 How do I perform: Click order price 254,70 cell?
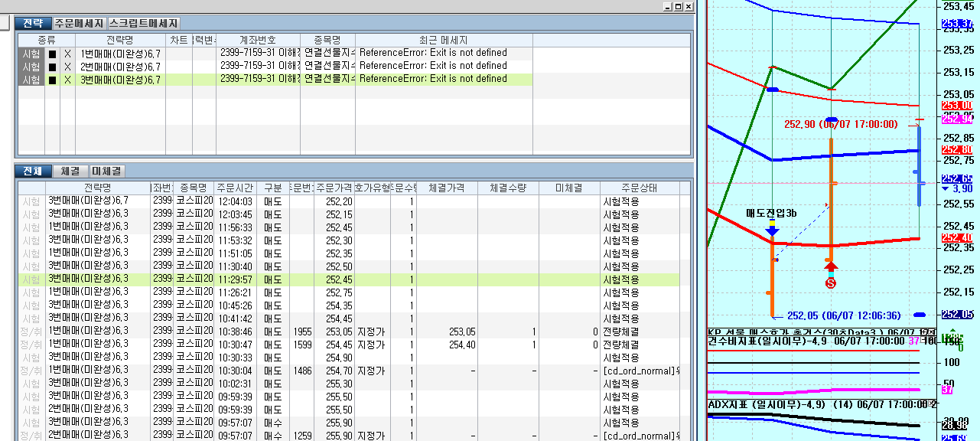pos(334,371)
